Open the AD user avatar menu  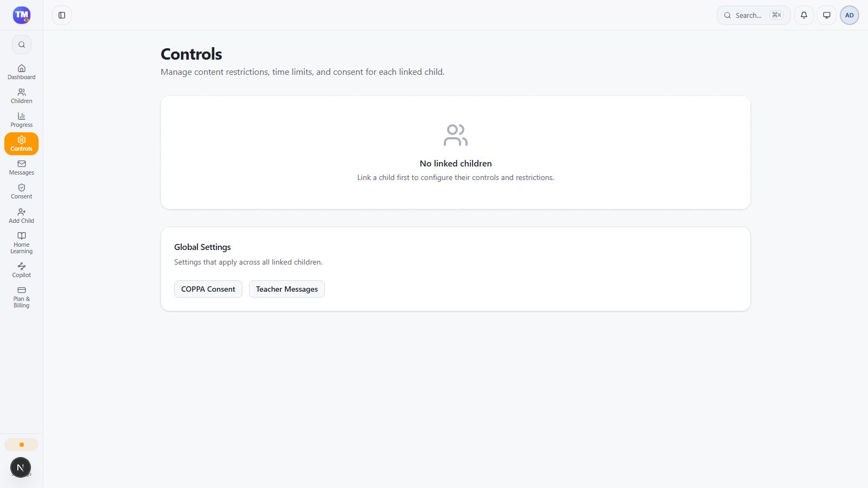tap(850, 15)
